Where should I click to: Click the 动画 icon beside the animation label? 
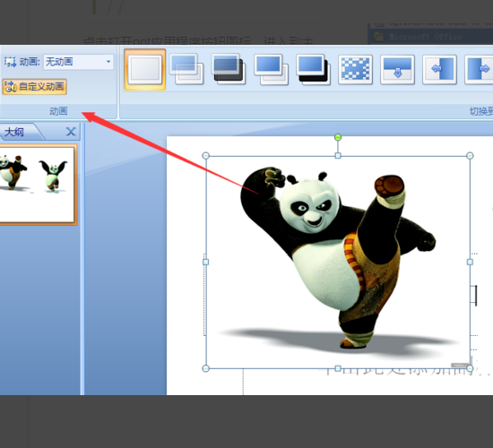pyautogui.click(x=11, y=62)
